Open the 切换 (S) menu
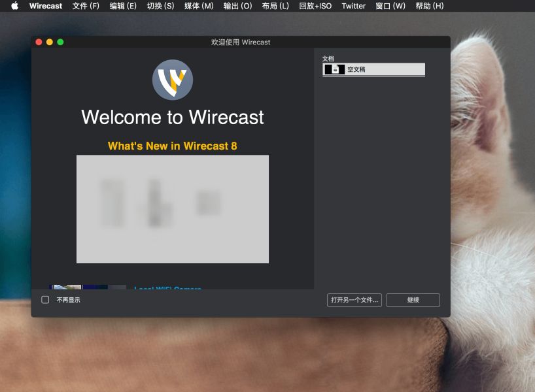 click(160, 6)
